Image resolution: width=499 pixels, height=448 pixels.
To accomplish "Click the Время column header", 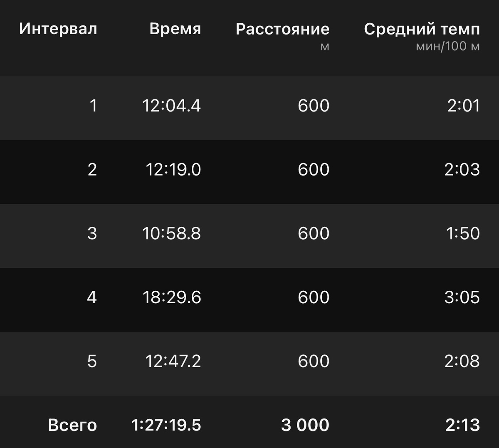I will 176,29.
